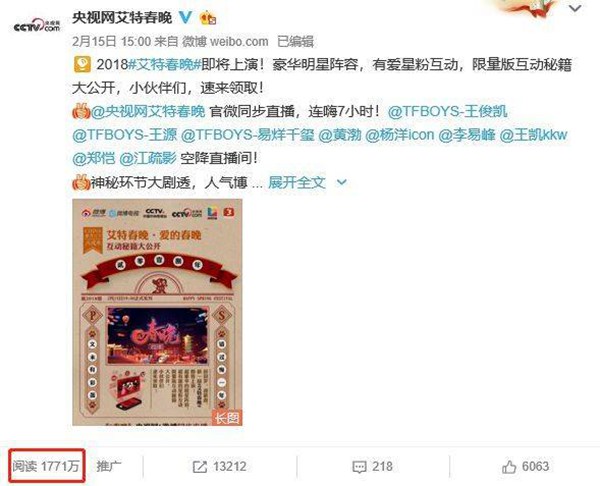Open the #艾特春晚# hashtag topic
The image size is (600, 486).
click(164, 64)
